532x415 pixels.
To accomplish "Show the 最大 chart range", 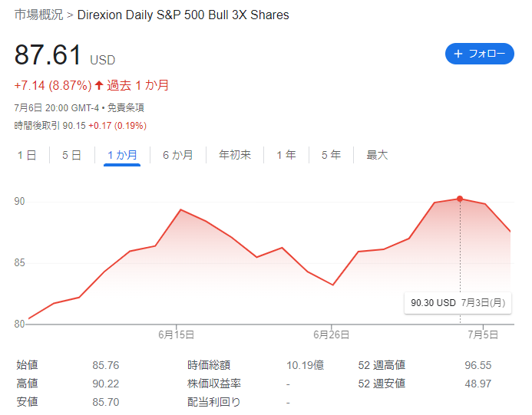I will pyautogui.click(x=377, y=155).
